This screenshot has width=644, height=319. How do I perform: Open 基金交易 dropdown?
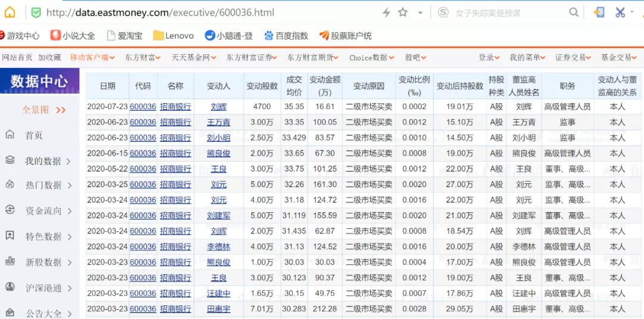(x=619, y=57)
